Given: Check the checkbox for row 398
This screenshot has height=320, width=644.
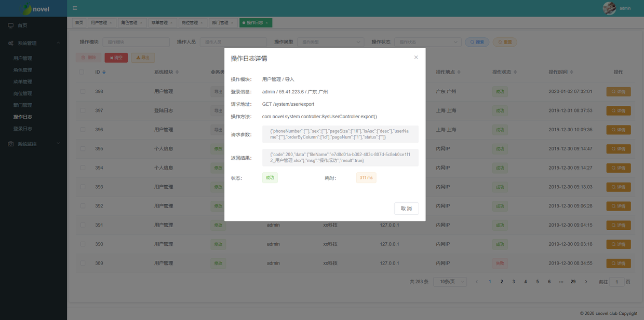Looking at the screenshot, I should coord(83,91).
